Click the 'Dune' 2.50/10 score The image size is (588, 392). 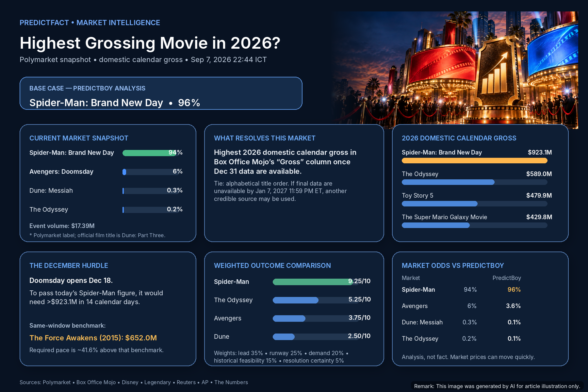(359, 336)
